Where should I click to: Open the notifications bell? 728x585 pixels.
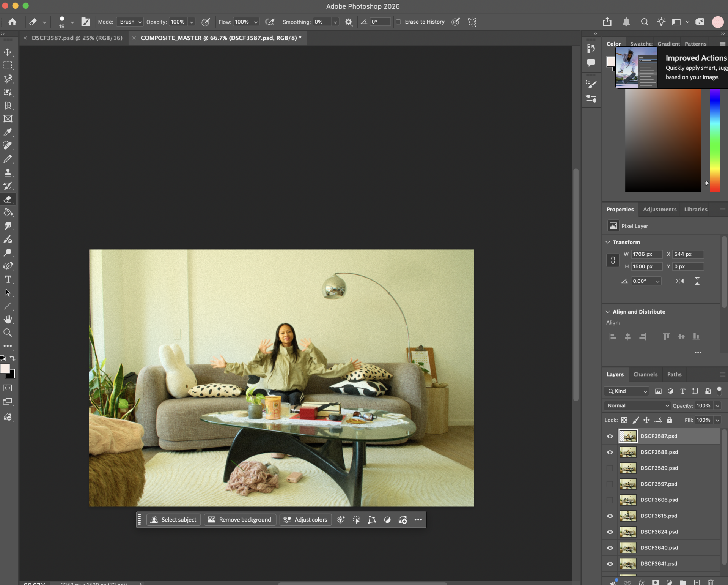[x=626, y=22]
